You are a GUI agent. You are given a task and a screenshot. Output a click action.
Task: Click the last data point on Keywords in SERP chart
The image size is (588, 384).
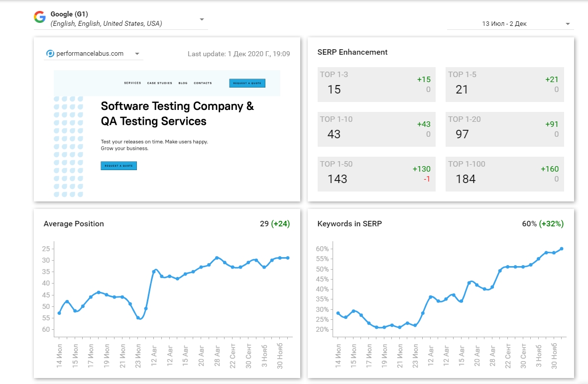562,249
